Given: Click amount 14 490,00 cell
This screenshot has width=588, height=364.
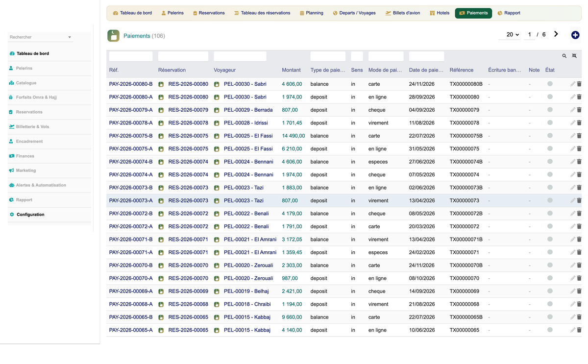Looking at the screenshot, I should [x=294, y=136].
